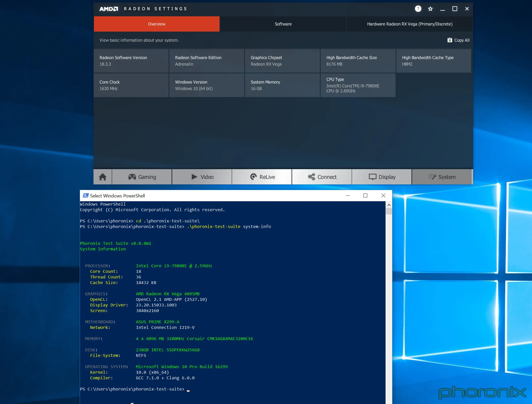The height and width of the screenshot is (404, 532).
Task: Click the PowerShell scrollbar up arrow
Action: [x=389, y=205]
